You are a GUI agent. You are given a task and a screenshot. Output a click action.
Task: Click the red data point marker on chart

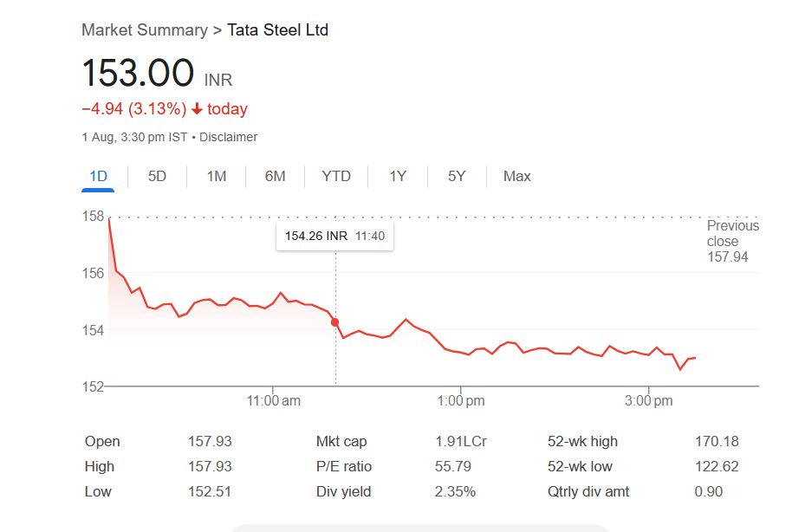(x=335, y=322)
